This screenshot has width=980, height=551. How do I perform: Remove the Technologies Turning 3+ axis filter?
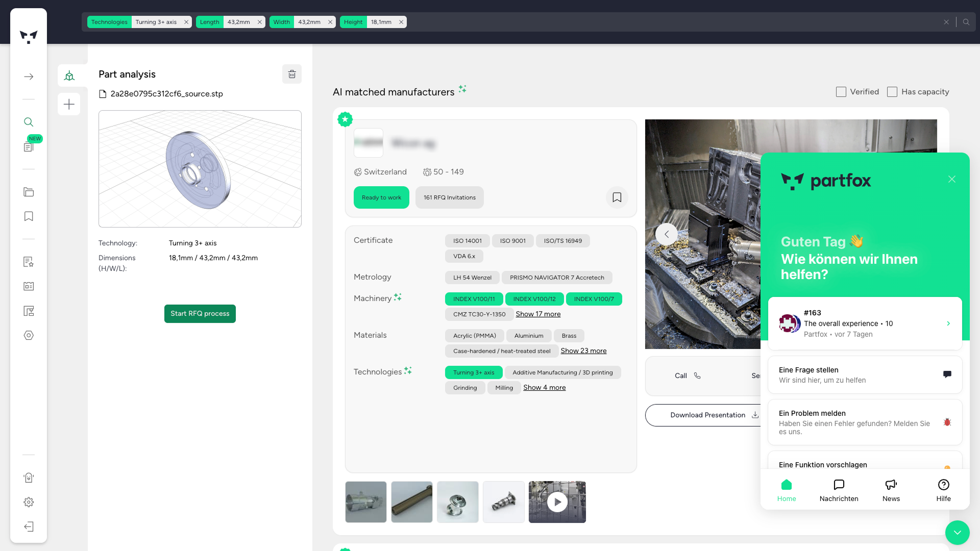click(186, 22)
